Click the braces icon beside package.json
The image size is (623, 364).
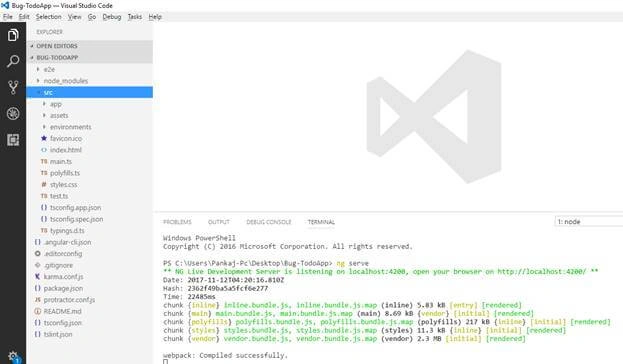click(37, 288)
